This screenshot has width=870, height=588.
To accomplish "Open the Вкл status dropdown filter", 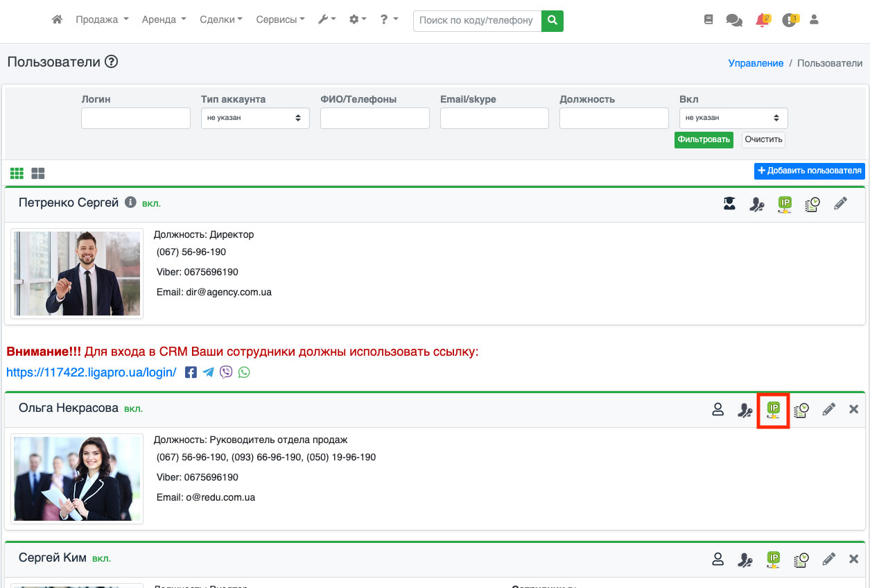I will click(x=733, y=118).
